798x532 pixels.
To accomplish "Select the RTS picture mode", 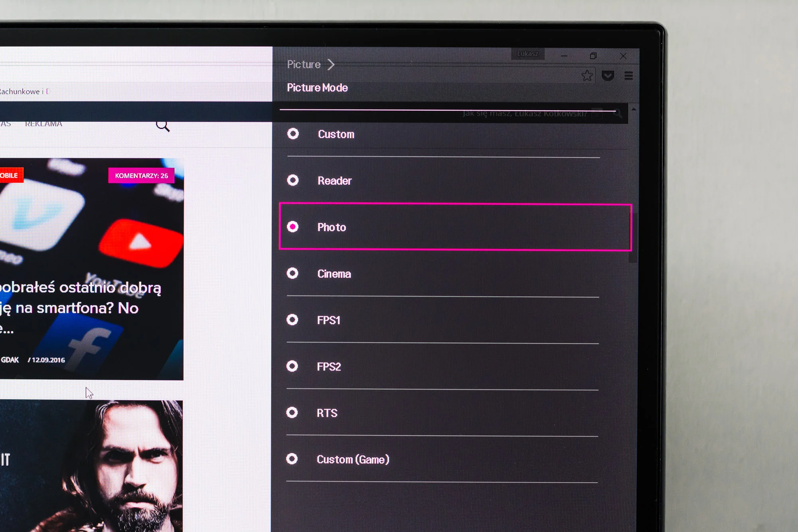I will pyautogui.click(x=443, y=413).
